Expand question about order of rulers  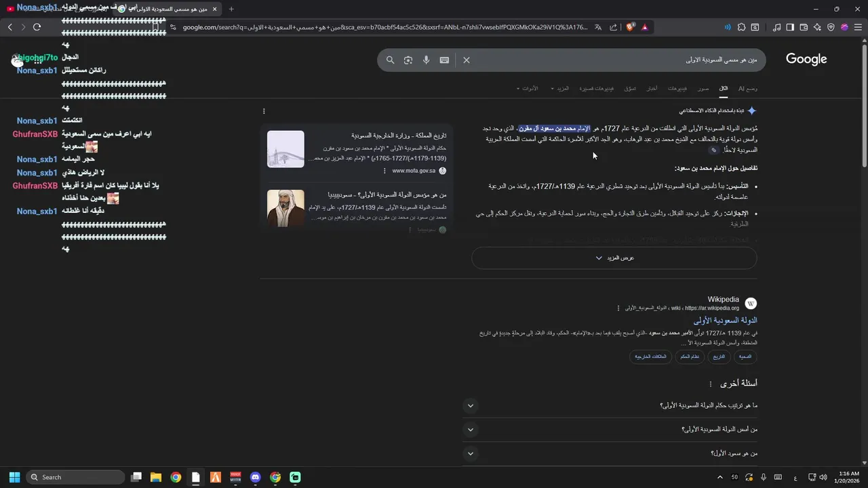(x=610, y=406)
